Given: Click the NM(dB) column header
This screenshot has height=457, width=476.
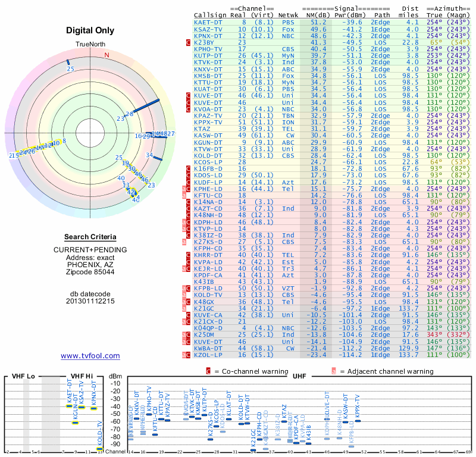Looking at the screenshot, I should tap(315, 15).
